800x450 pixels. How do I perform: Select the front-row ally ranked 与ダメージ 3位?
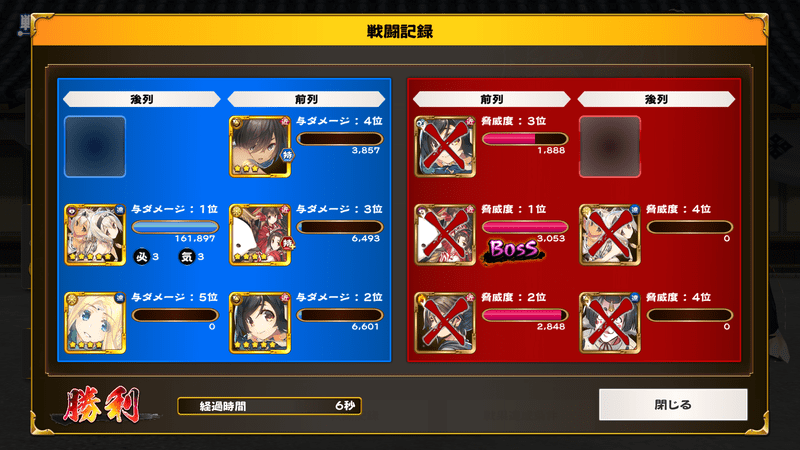pos(260,235)
